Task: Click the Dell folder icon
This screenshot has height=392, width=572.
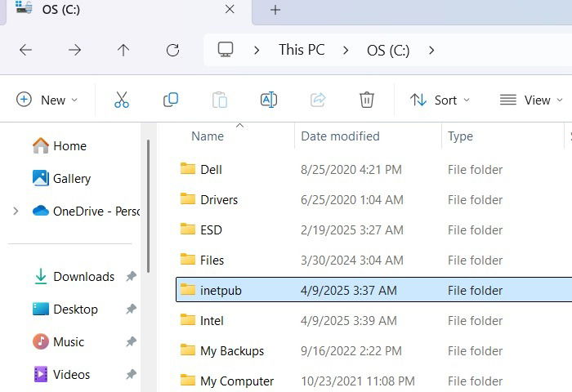Action: [x=188, y=168]
